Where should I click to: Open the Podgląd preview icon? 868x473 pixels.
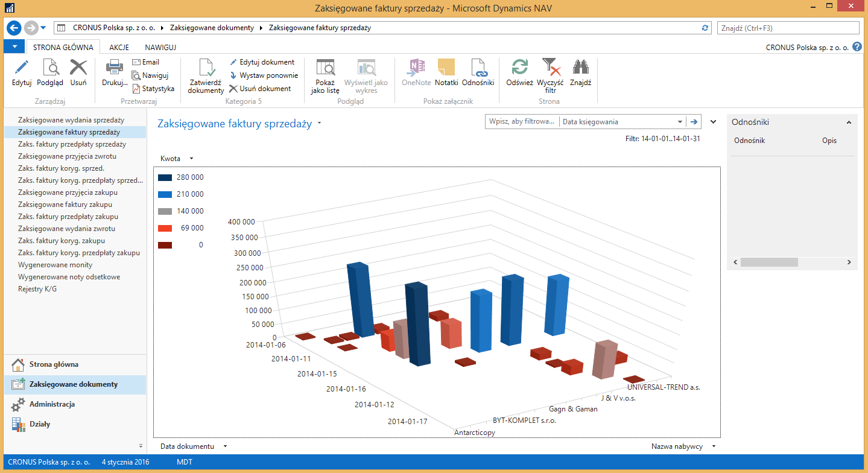point(50,68)
